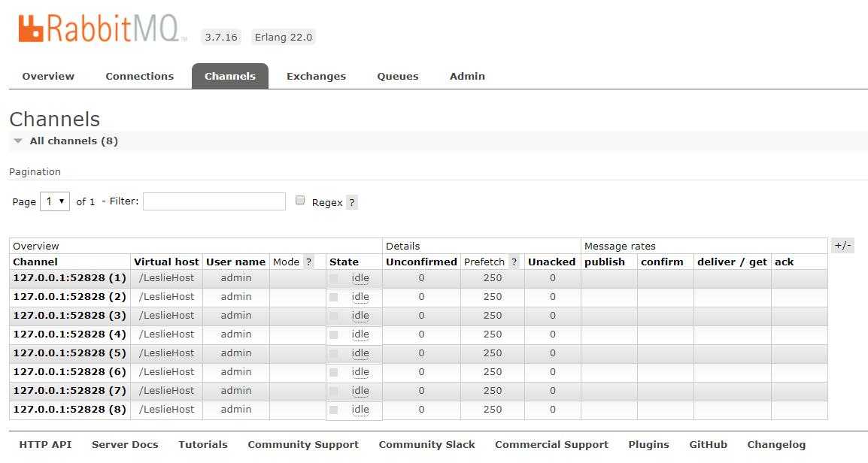The image size is (868, 463).
Task: Open the Mode help question mark
Action: coord(309,262)
